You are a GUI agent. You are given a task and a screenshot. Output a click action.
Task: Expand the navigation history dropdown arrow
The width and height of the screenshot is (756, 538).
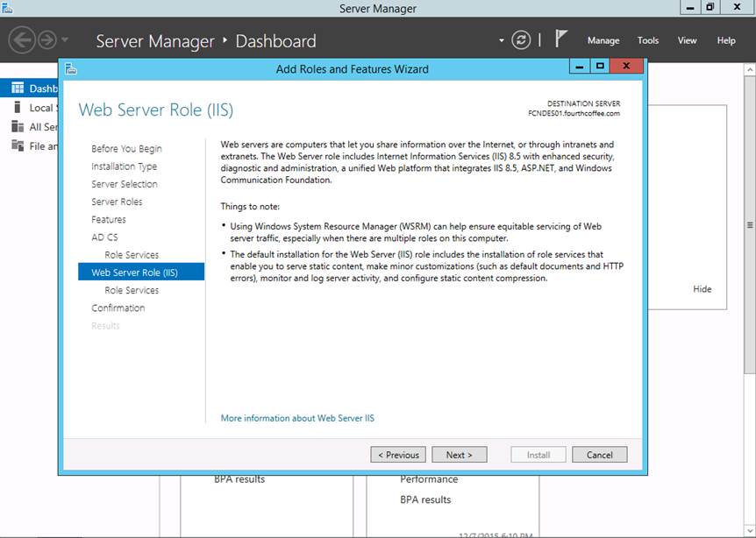pyautogui.click(x=66, y=41)
